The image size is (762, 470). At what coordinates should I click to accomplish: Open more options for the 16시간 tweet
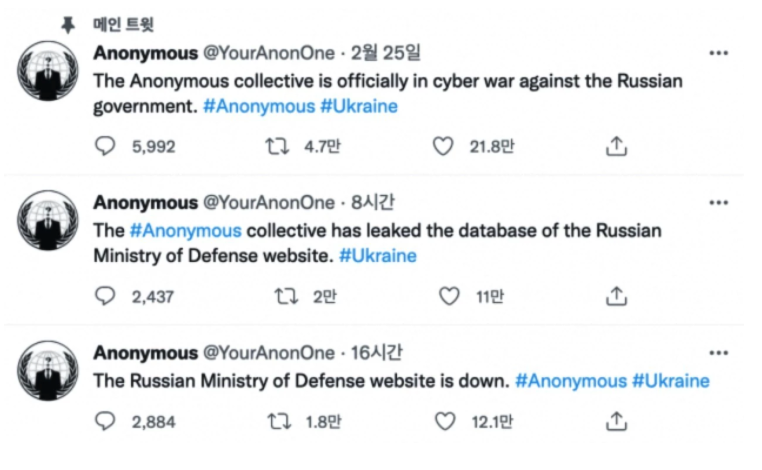click(718, 353)
